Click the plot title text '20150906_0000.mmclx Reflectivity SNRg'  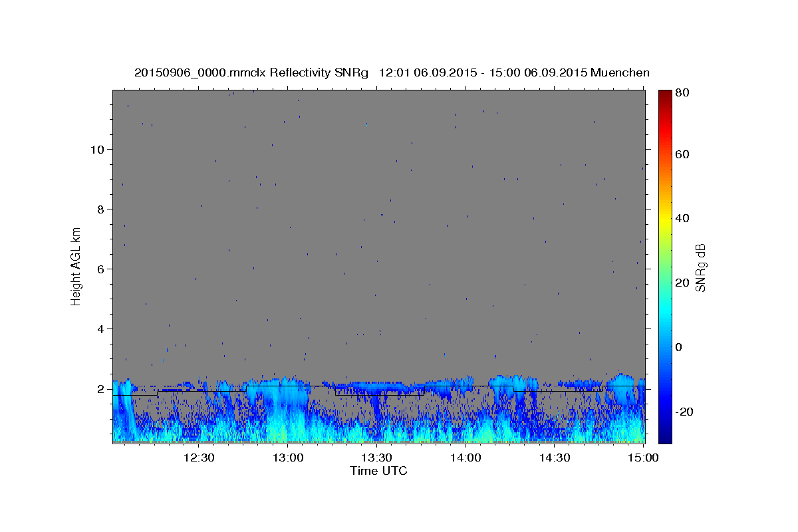coord(251,72)
